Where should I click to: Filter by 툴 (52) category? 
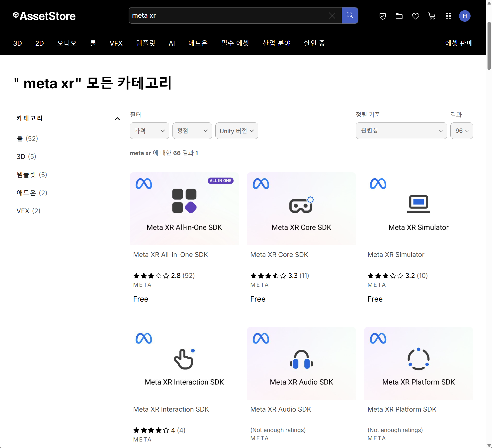point(27,138)
